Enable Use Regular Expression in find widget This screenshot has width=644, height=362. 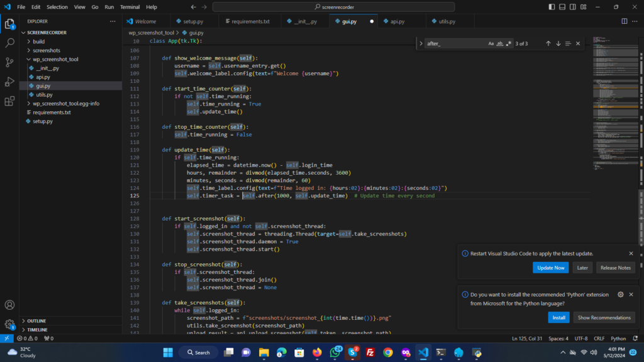point(508,43)
